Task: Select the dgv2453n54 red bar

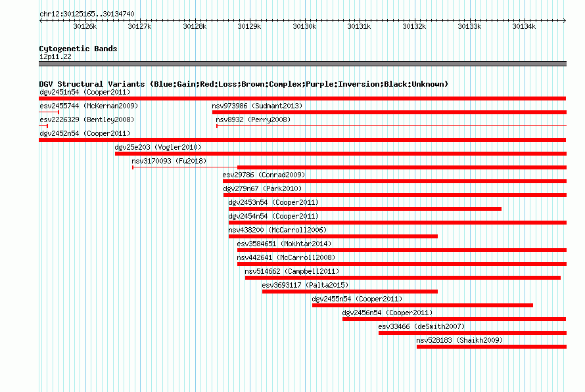Action: (365, 209)
